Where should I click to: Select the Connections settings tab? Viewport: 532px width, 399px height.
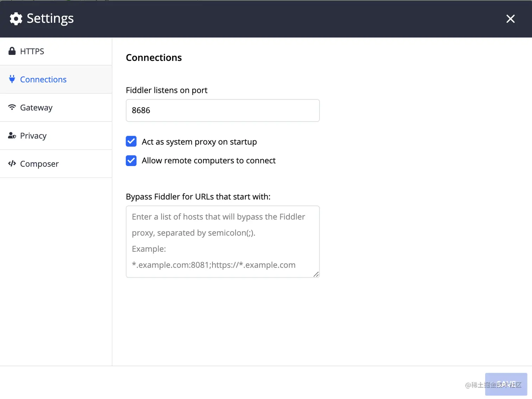43,80
